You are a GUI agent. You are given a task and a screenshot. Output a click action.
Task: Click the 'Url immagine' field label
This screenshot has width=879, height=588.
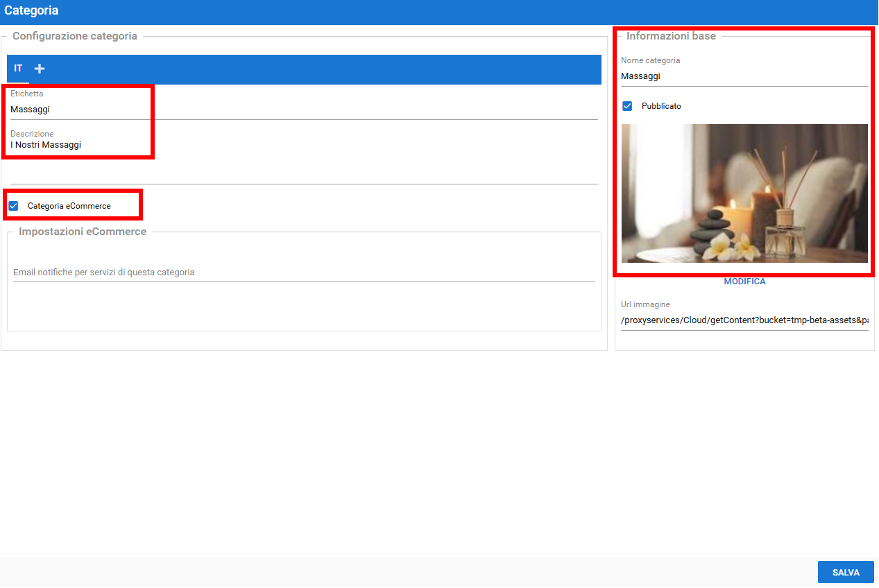[645, 304]
